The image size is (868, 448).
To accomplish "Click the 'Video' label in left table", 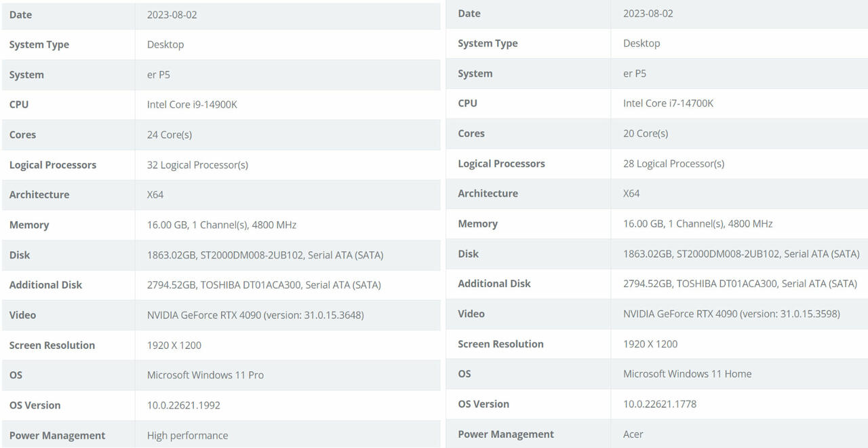I will coord(22,315).
